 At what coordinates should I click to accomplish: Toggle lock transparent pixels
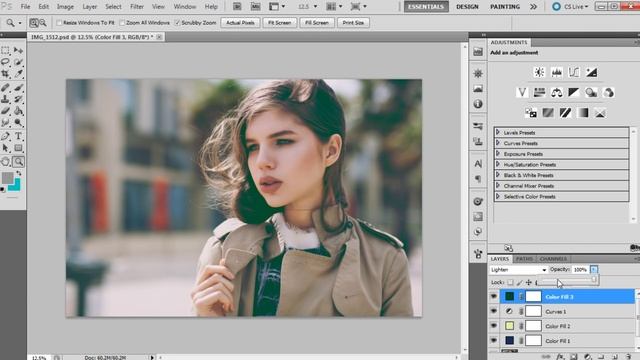tap(510, 282)
